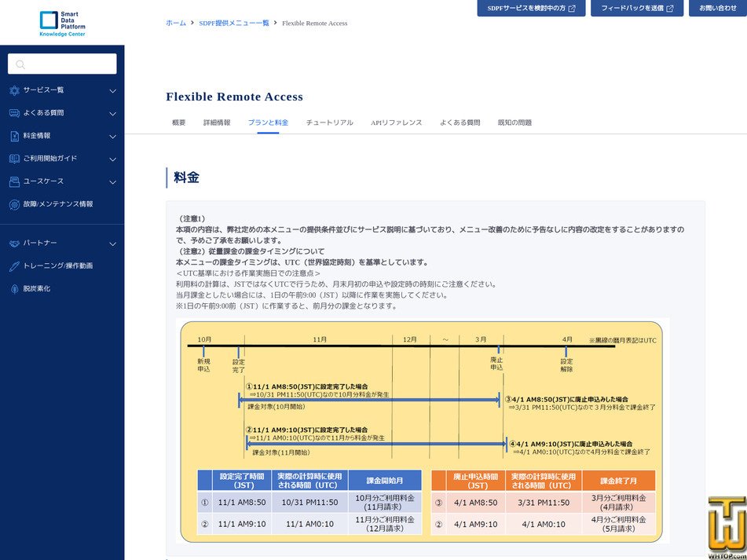The width and height of the screenshot is (747, 560).
Task: Open トレーニング/操作動画 in sidebar
Action: (x=58, y=266)
